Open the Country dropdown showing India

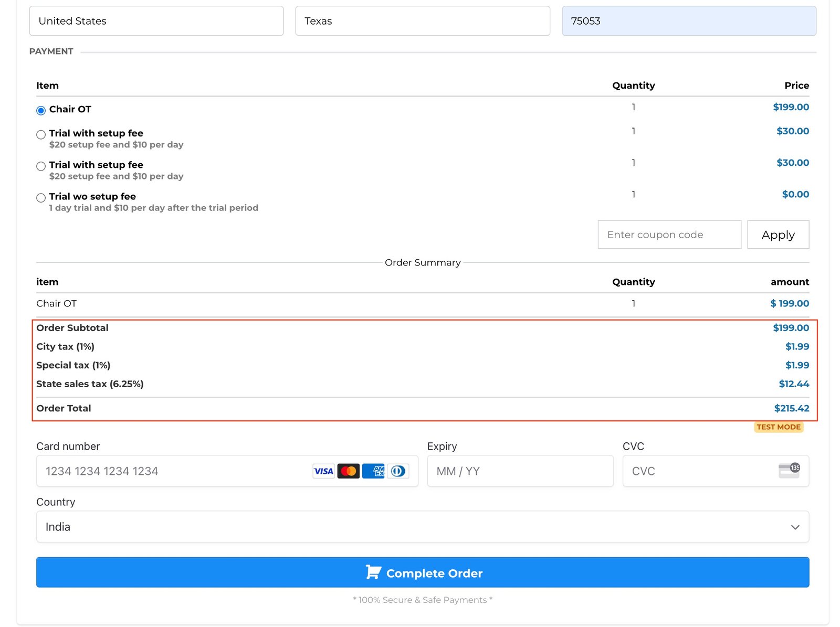(x=422, y=527)
